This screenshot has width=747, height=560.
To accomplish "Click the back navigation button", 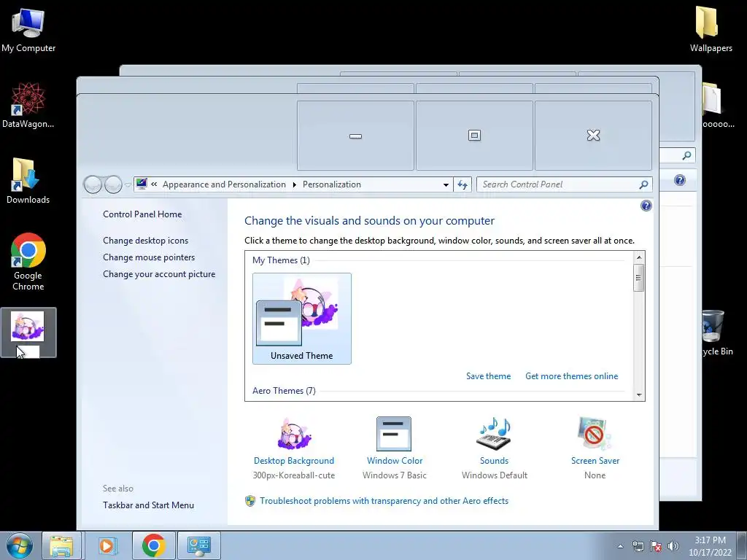I will tap(93, 184).
